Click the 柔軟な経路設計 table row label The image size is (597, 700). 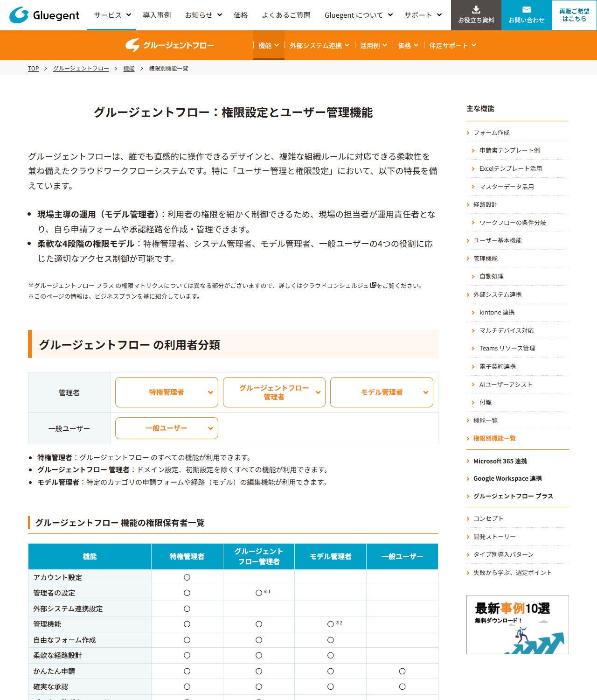coord(57,655)
